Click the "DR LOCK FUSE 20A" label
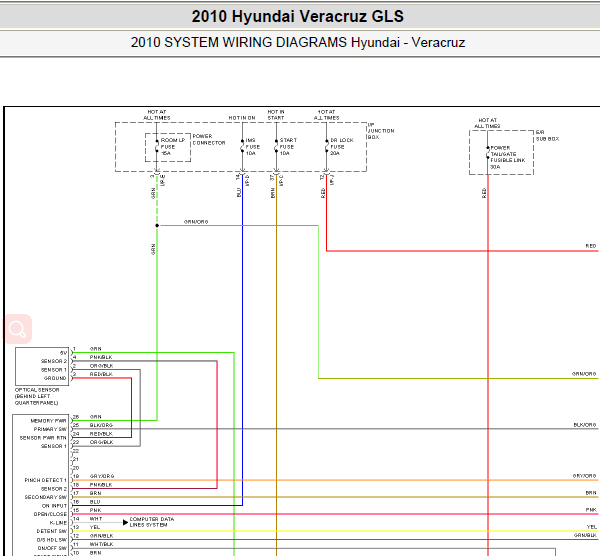This screenshot has height=556, width=600. point(342,147)
